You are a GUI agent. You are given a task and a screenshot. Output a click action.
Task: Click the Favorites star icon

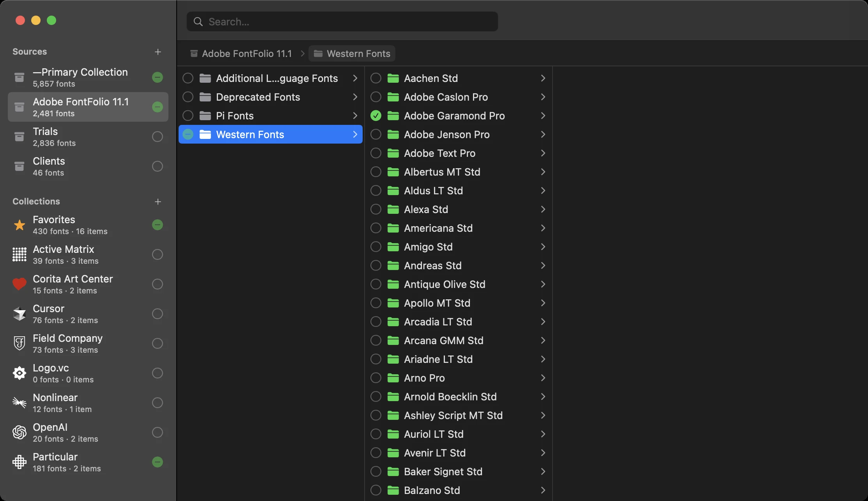[19, 225]
